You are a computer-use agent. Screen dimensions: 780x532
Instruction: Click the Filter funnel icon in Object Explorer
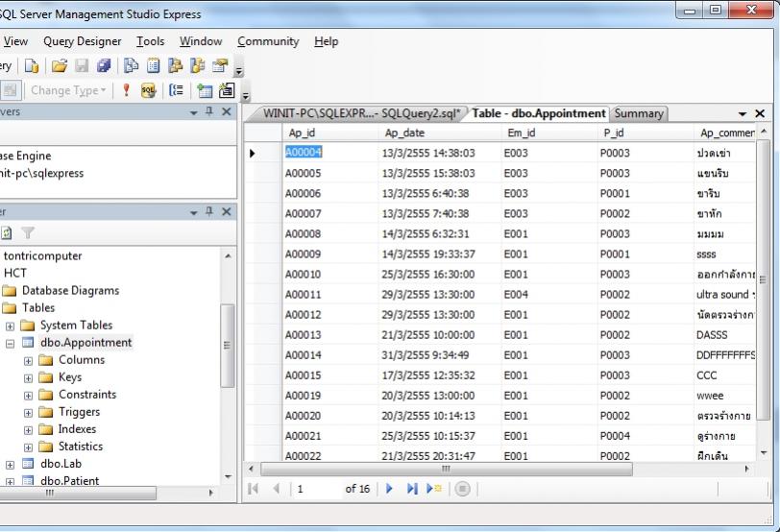point(28,232)
